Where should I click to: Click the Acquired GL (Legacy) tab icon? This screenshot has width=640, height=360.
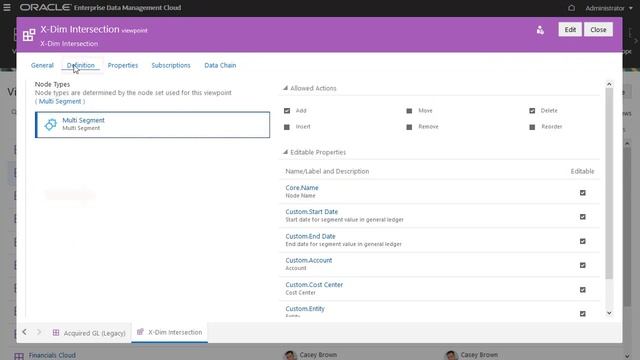[56, 333]
